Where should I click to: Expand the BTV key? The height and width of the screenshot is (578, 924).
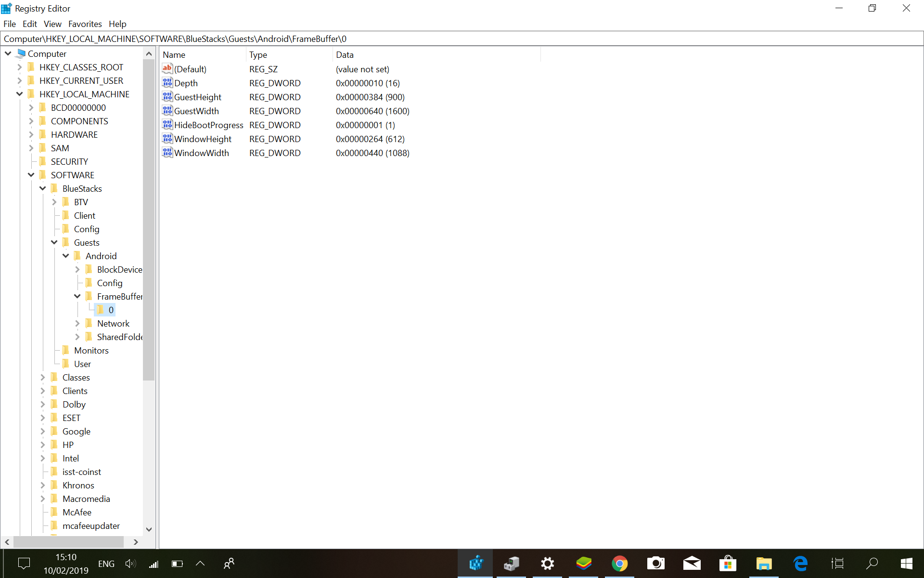[54, 202]
